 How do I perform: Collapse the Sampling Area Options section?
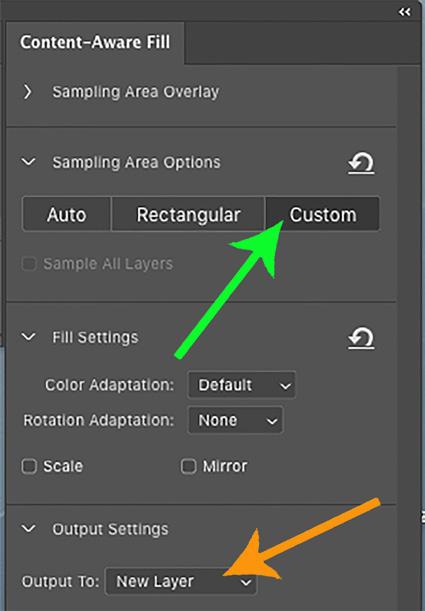29,162
